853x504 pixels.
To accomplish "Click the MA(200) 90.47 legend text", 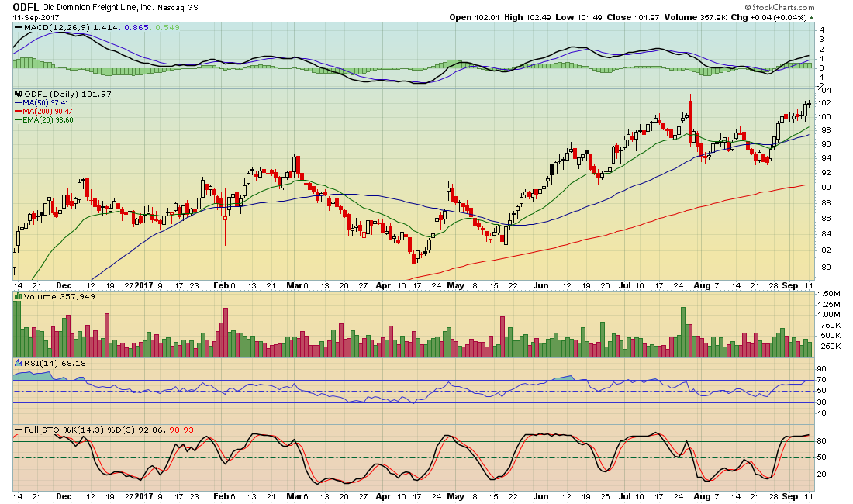I will coord(48,112).
